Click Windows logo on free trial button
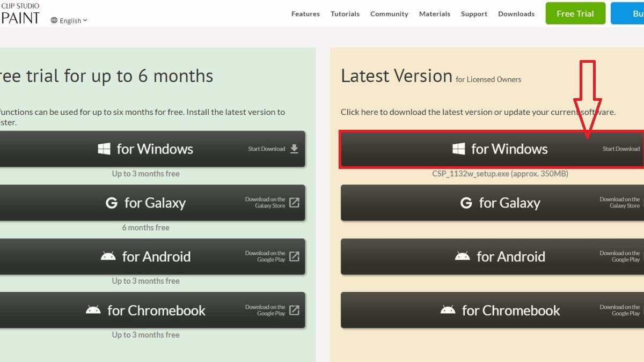The image size is (644, 362). click(104, 149)
